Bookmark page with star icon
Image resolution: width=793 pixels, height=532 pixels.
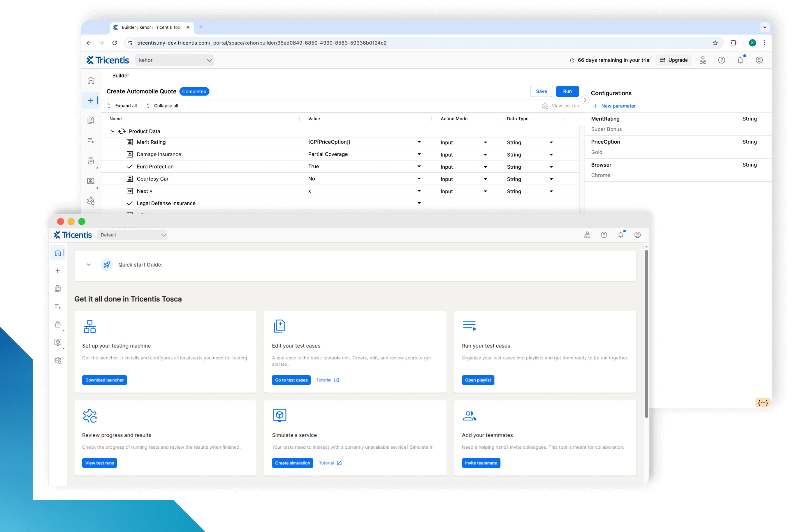(x=715, y=43)
